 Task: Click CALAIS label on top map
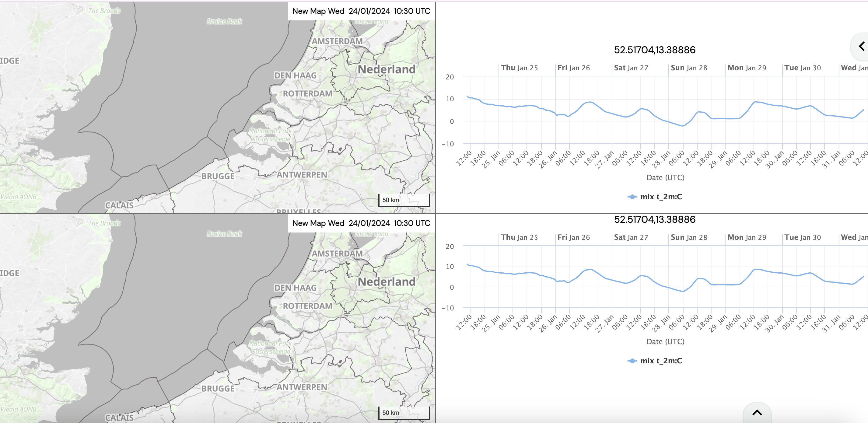pyautogui.click(x=119, y=205)
